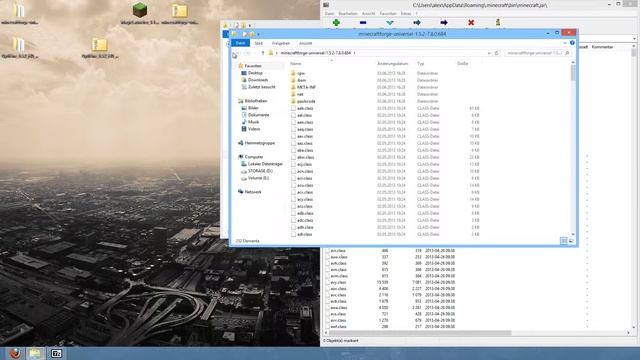Select the META-INF folder in Explorer
This screenshot has height=360, width=640.
pos(306,87)
